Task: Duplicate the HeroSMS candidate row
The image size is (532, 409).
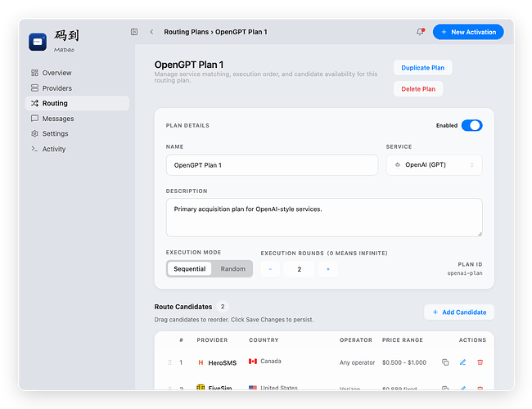Action: pyautogui.click(x=445, y=362)
